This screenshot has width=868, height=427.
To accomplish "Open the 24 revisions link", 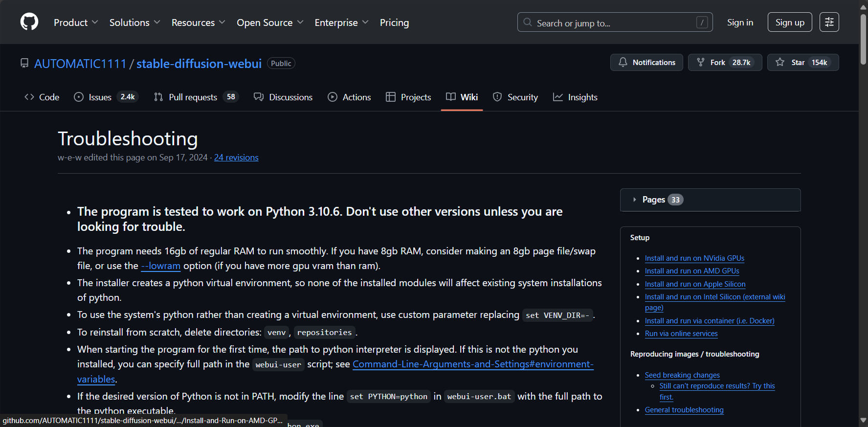I will (236, 157).
